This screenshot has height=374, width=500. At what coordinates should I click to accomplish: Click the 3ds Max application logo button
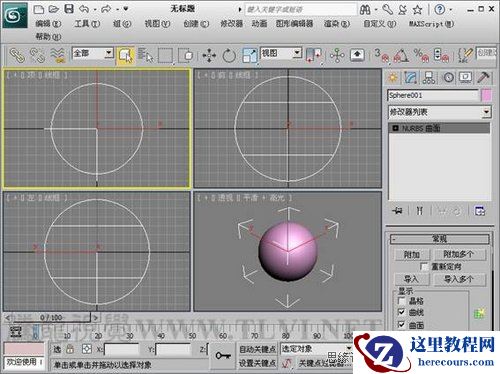15,15
